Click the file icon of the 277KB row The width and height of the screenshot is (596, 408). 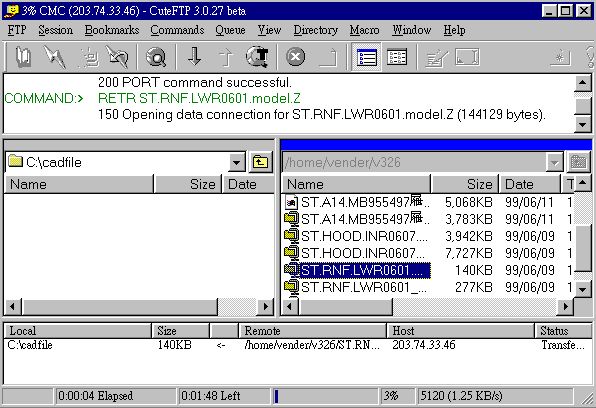pyautogui.click(x=291, y=287)
